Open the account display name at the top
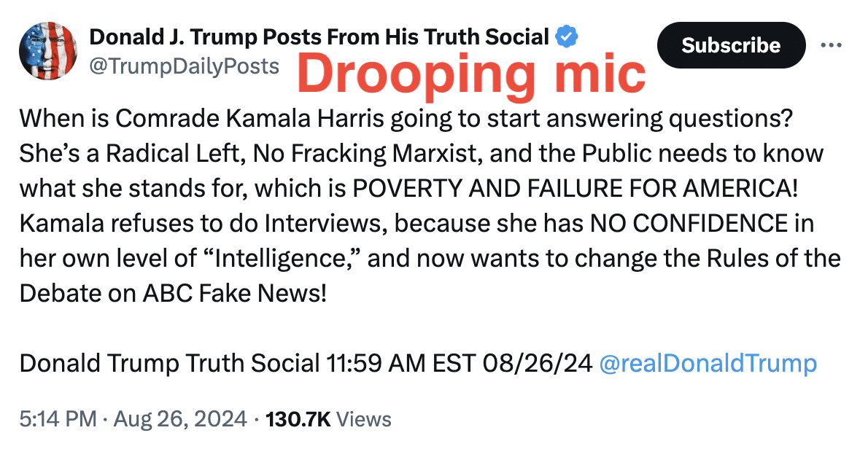The width and height of the screenshot is (868, 449). tap(319, 36)
